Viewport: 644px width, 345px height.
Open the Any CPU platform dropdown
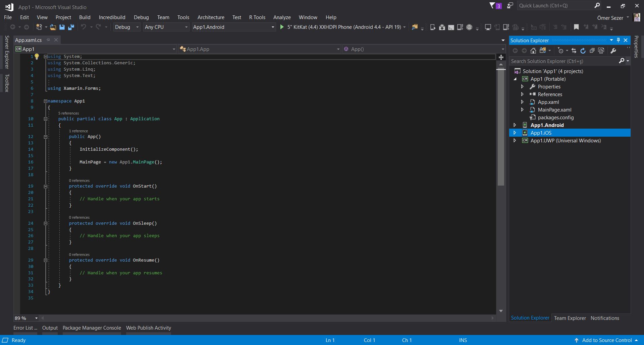166,27
